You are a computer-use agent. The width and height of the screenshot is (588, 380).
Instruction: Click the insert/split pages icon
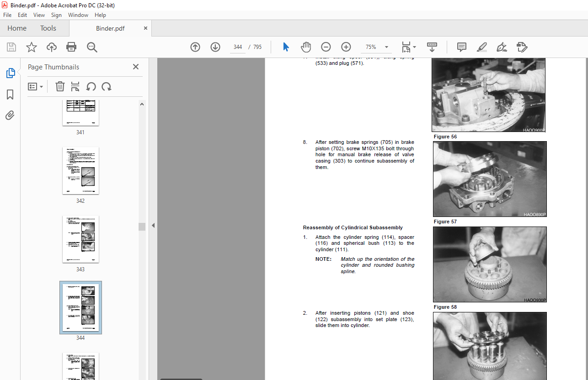75,86
